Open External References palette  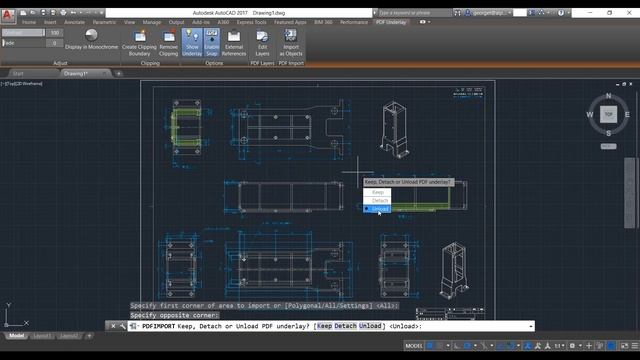pyautogui.click(x=234, y=42)
